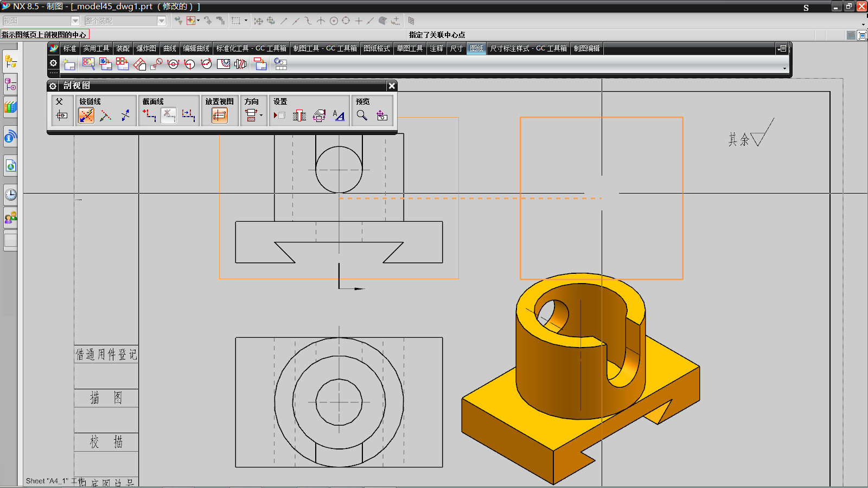Click the Preview magnifier icon
This screenshot has width=868, height=488.
[362, 115]
